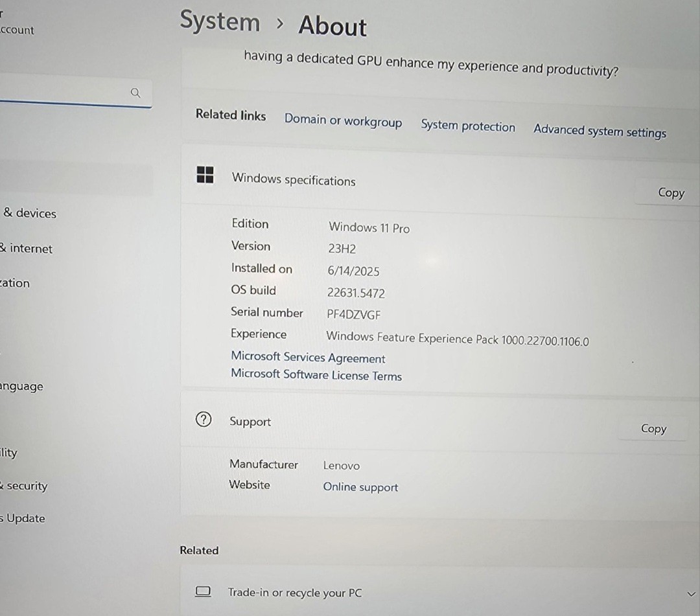
Task: Click the 'Manufacturer' label
Action: (264, 464)
